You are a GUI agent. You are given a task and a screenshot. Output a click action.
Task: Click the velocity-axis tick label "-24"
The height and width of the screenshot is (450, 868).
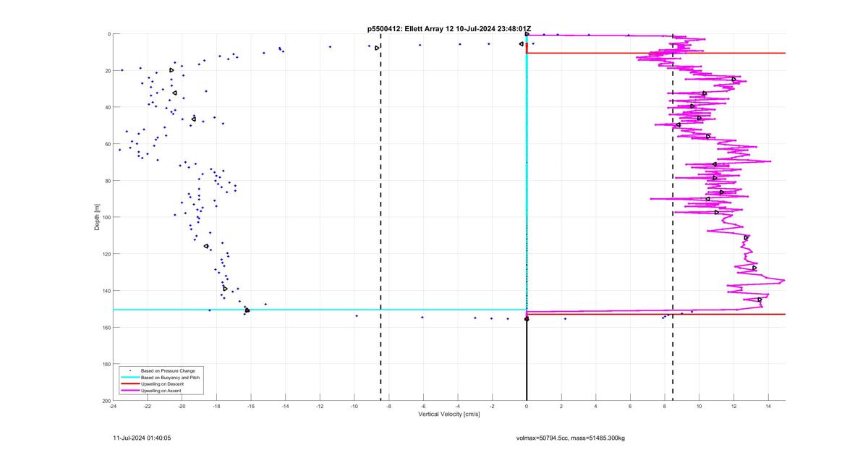pos(113,407)
